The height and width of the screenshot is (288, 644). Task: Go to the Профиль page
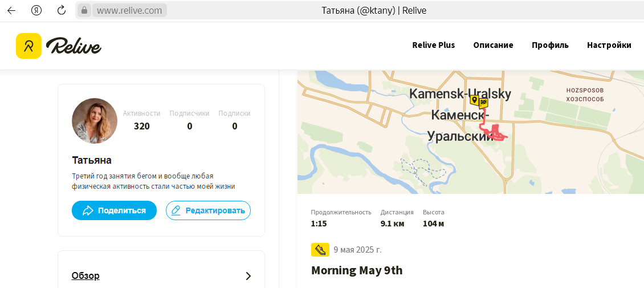coord(550,45)
